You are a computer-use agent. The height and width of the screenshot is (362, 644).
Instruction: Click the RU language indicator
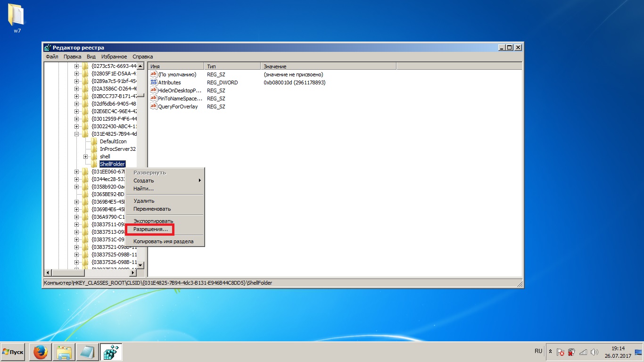tap(538, 352)
